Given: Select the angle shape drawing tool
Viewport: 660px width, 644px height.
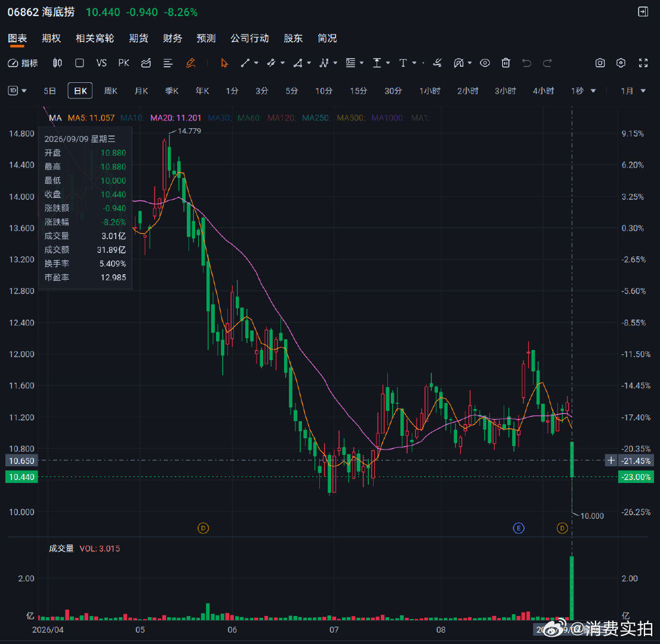Looking at the screenshot, I should (298, 63).
